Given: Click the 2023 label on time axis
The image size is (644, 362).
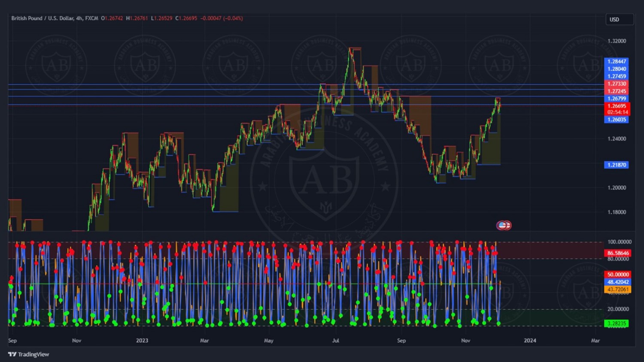Looking at the screenshot, I should click(142, 341).
